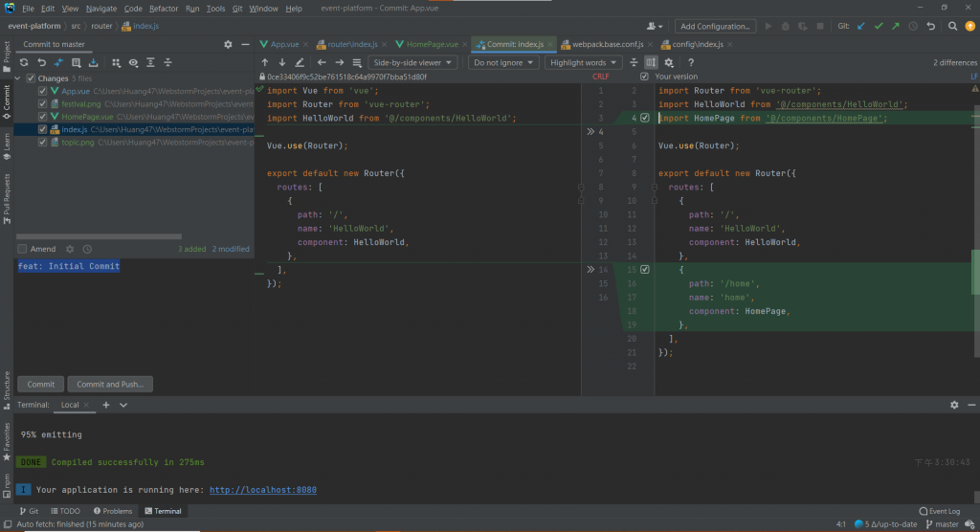Open the Highlight words dropdown
980x532 pixels.
tap(583, 62)
